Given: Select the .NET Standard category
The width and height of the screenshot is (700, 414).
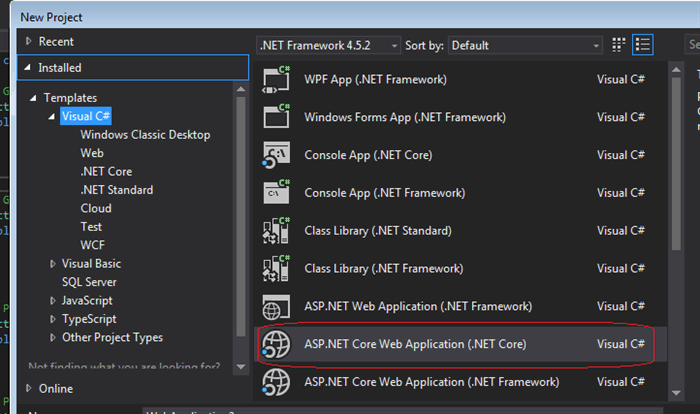Looking at the screenshot, I should 117,190.
